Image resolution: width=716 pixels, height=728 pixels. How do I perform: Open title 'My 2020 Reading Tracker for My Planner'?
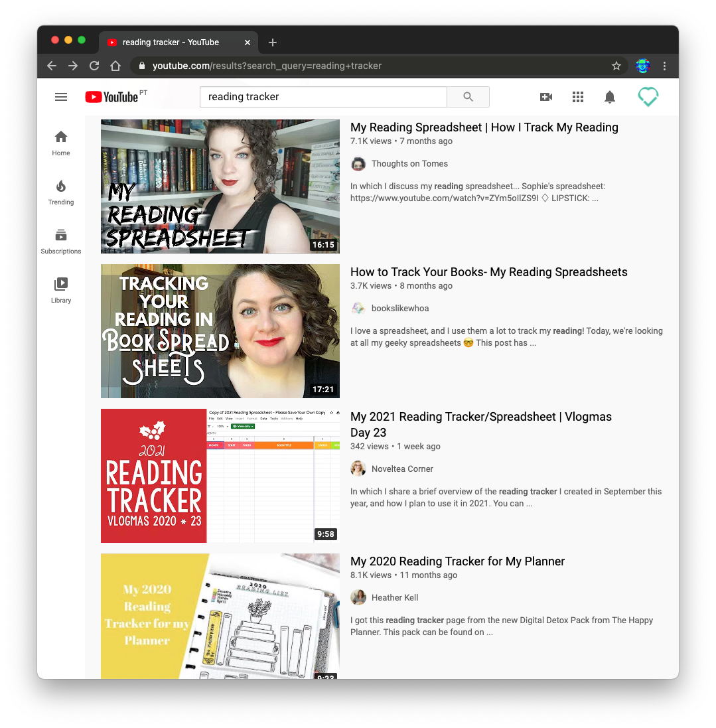point(457,561)
